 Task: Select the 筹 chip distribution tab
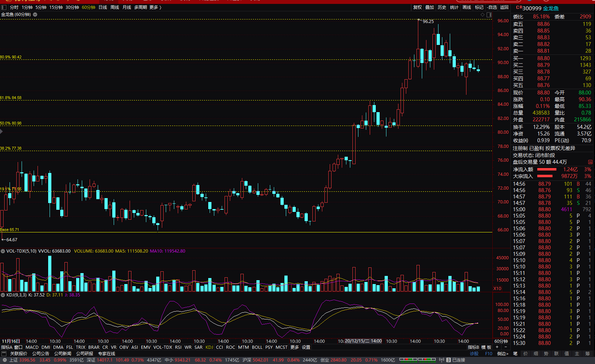pos(587,354)
